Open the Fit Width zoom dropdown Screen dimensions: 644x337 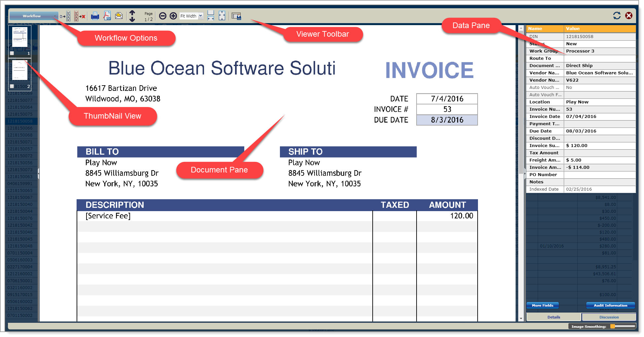click(x=191, y=16)
